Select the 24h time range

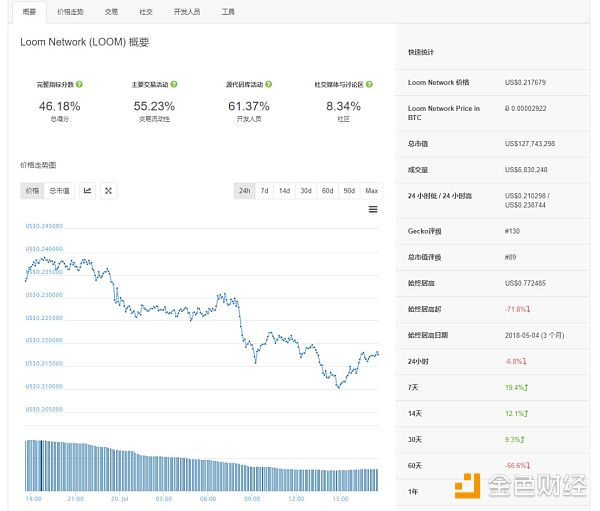click(x=245, y=191)
